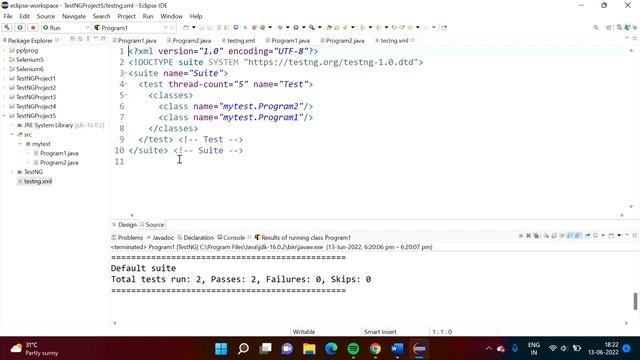Click the New file wizard toolbar icon
The height and width of the screenshot is (360, 640).
tap(186, 27)
